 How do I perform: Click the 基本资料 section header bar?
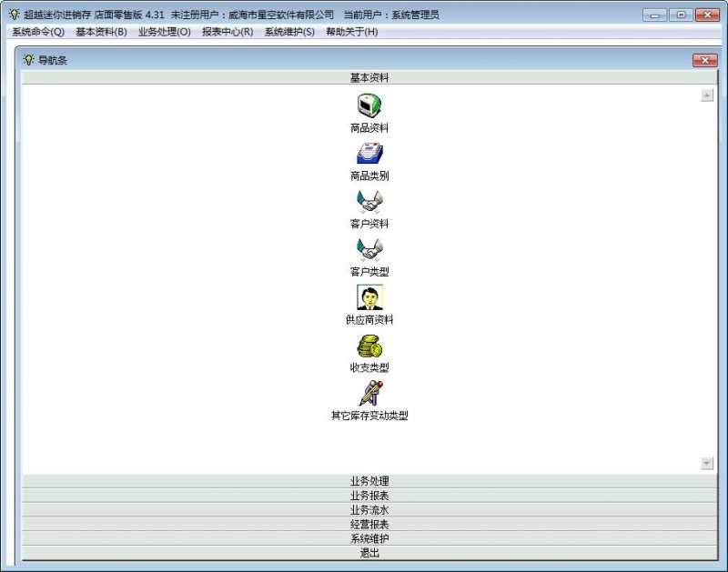369,78
